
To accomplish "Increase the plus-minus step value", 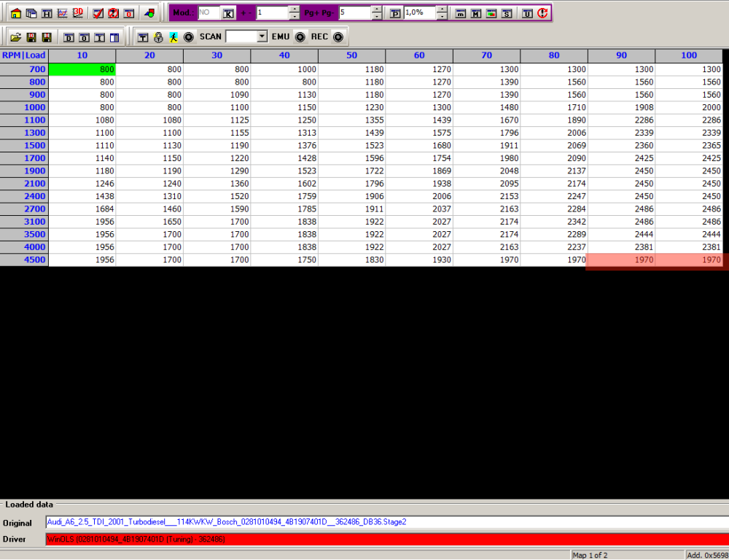I will pos(295,9).
